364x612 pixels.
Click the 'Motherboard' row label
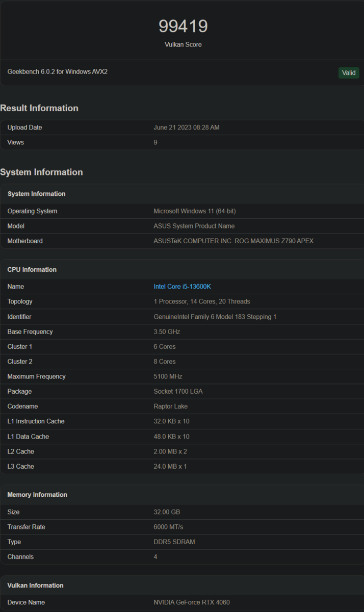coord(25,241)
